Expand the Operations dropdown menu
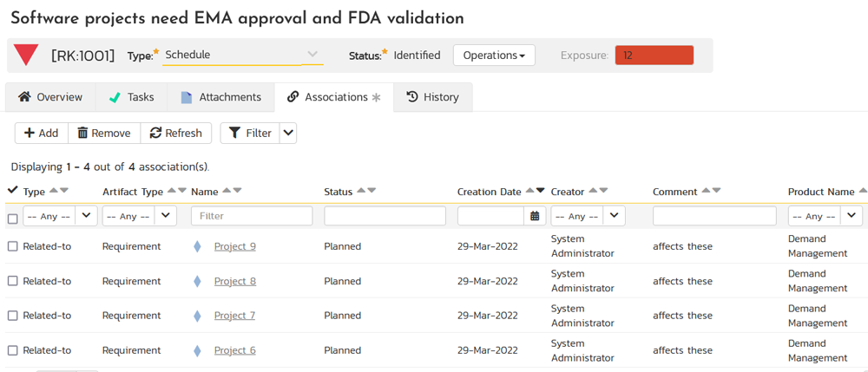The image size is (868, 372). click(x=494, y=55)
